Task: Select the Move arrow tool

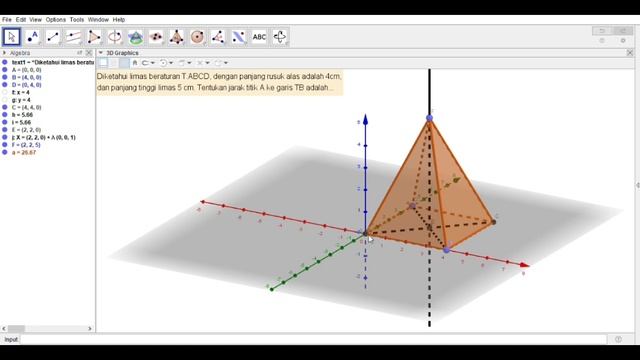Action: [12, 37]
